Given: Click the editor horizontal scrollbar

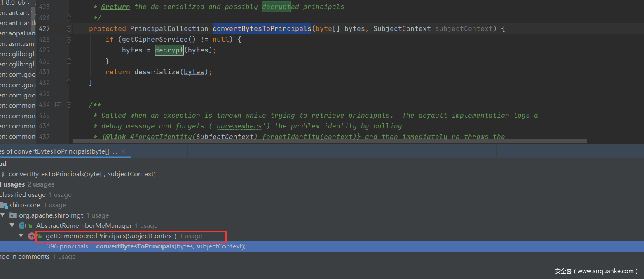Looking at the screenshot, I should coord(330,141).
